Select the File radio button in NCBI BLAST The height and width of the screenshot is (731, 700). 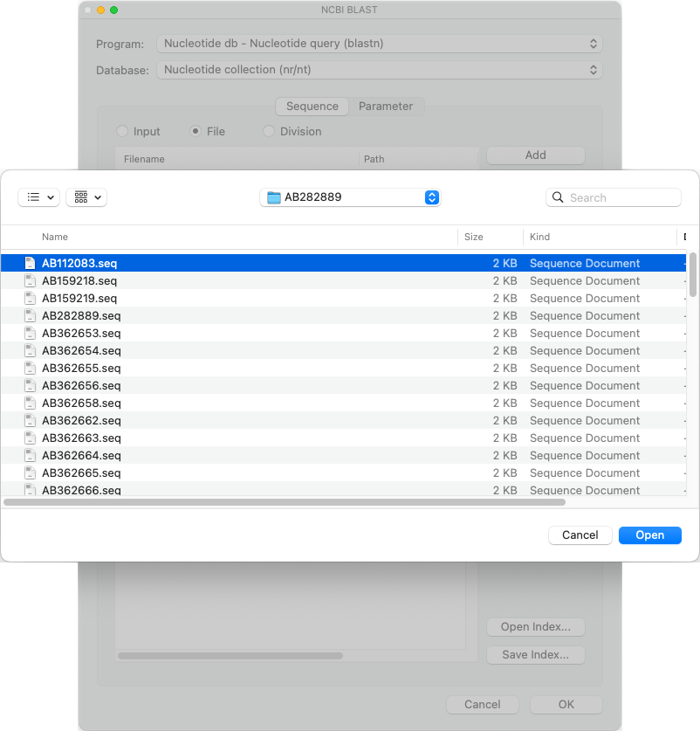[196, 132]
